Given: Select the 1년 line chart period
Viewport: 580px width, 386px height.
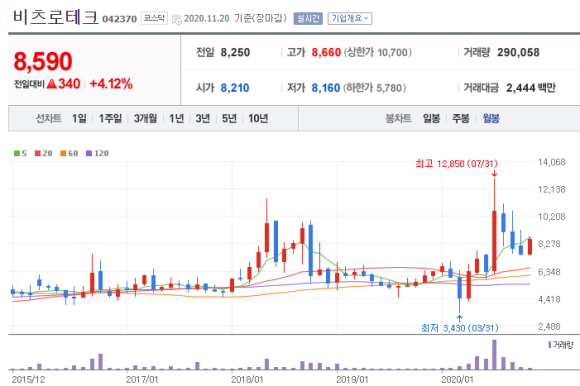Looking at the screenshot, I should click(176, 119).
